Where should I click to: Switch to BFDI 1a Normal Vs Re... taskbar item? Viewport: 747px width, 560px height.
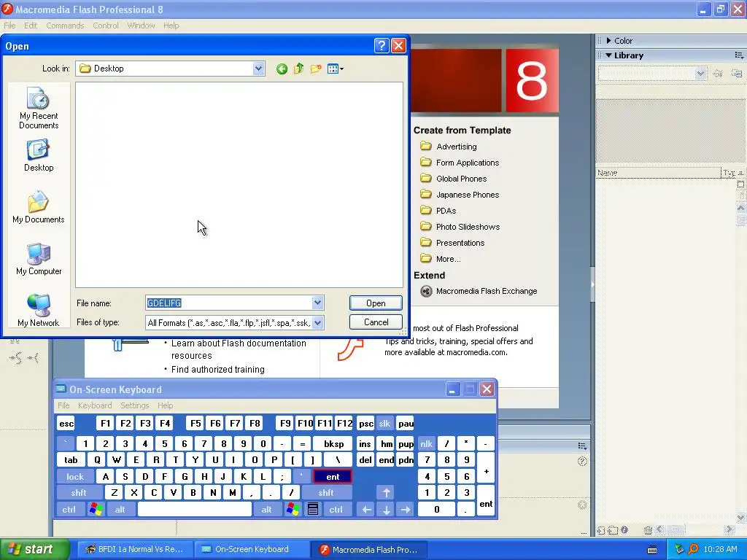tap(135, 550)
